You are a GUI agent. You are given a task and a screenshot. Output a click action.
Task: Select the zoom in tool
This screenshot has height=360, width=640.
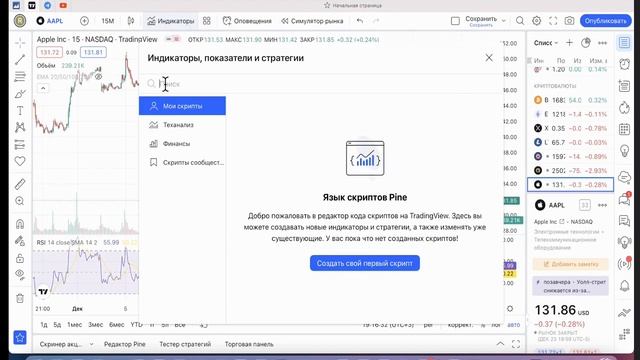20,201
